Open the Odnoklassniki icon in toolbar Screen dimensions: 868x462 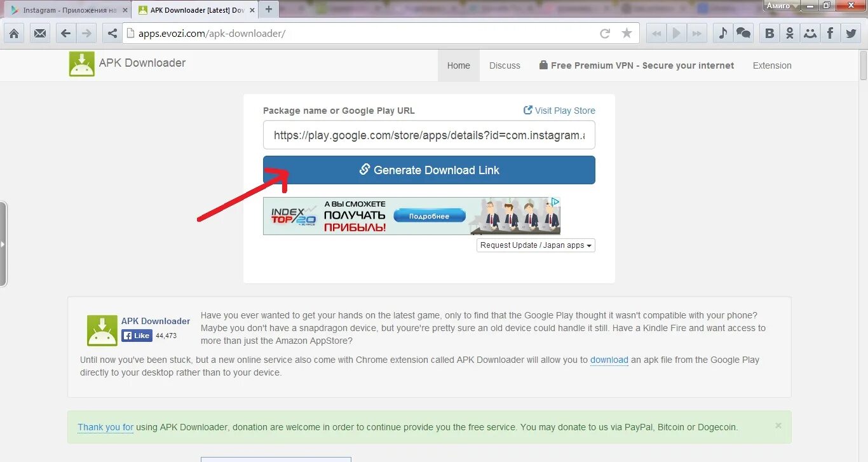[790, 34]
